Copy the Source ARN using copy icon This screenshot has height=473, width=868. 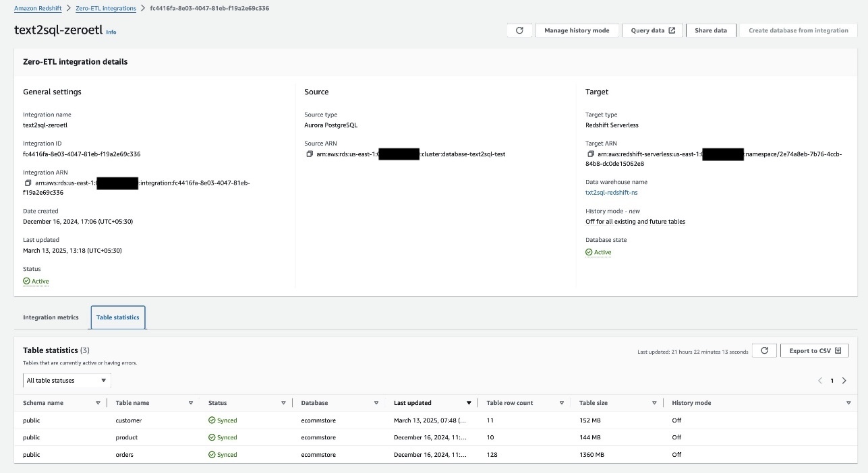pyautogui.click(x=309, y=154)
